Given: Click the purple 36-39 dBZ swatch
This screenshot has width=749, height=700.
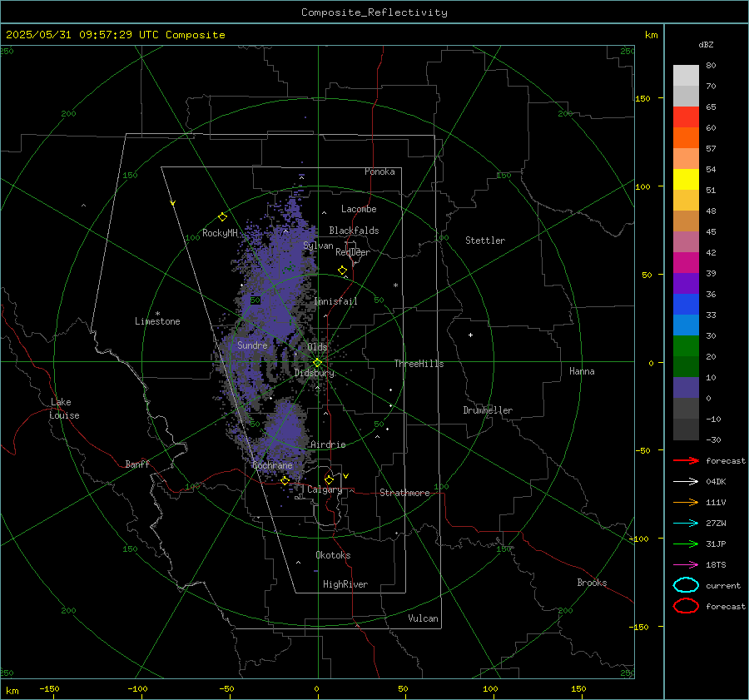Looking at the screenshot, I should tap(686, 283).
